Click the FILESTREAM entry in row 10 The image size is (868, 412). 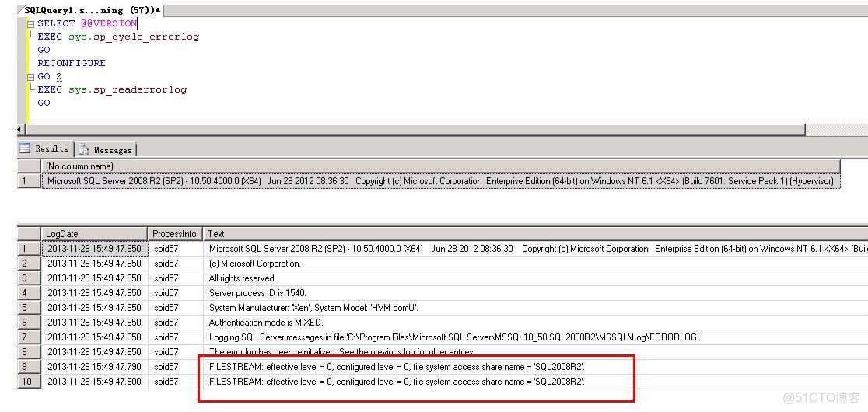point(397,382)
